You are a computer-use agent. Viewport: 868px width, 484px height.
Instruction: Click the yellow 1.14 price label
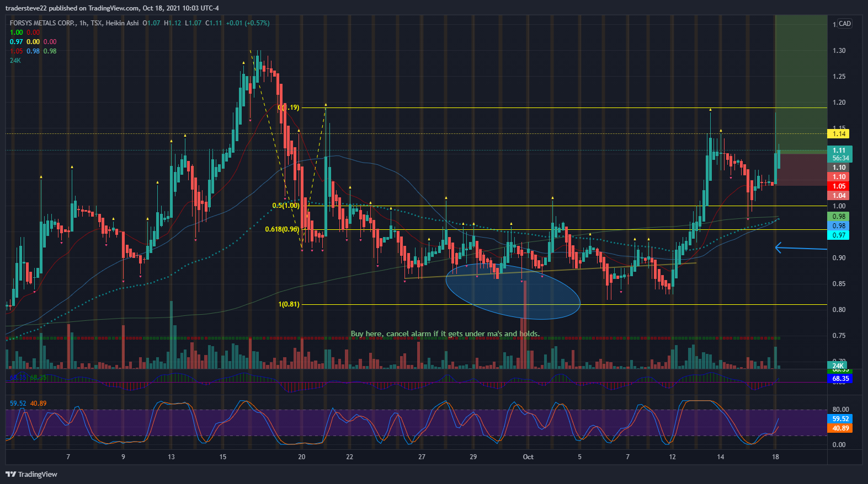839,134
